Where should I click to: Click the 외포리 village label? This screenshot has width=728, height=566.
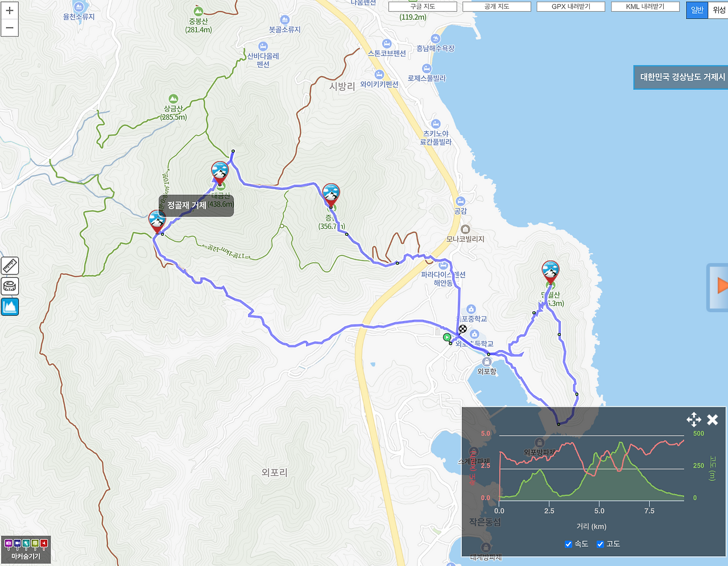point(275,473)
